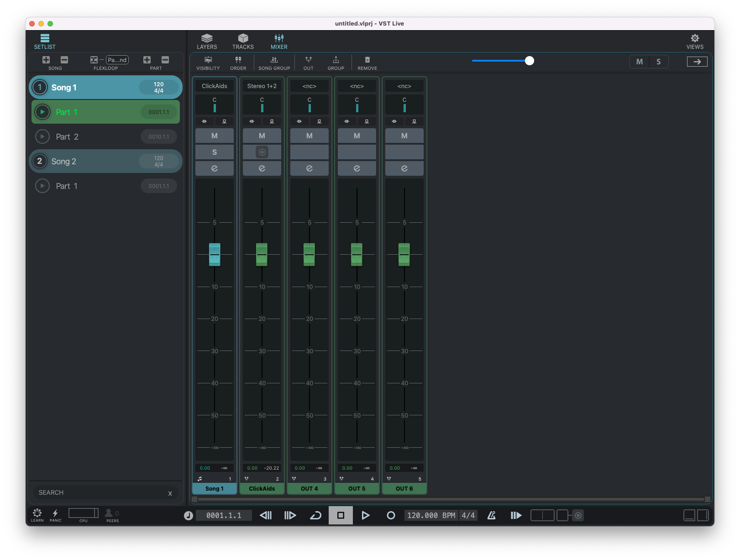Open the Stereo 1+2 output selector
The height and width of the screenshot is (560, 740).
tap(262, 86)
